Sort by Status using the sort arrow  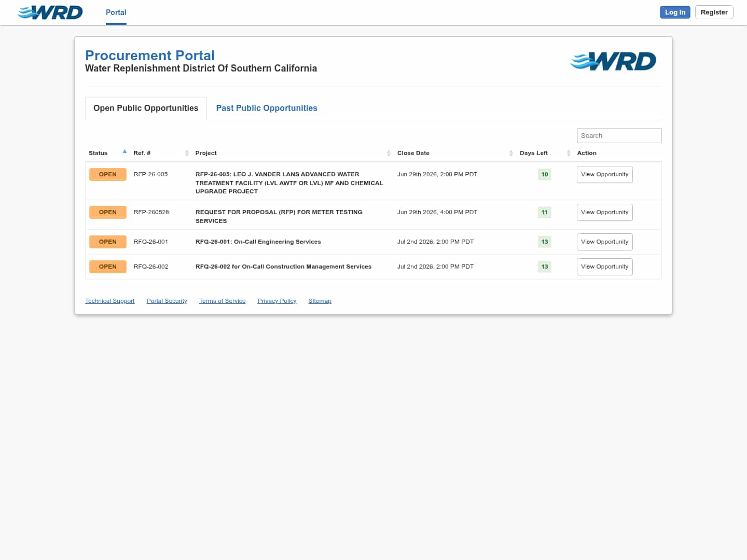pyautogui.click(x=125, y=151)
